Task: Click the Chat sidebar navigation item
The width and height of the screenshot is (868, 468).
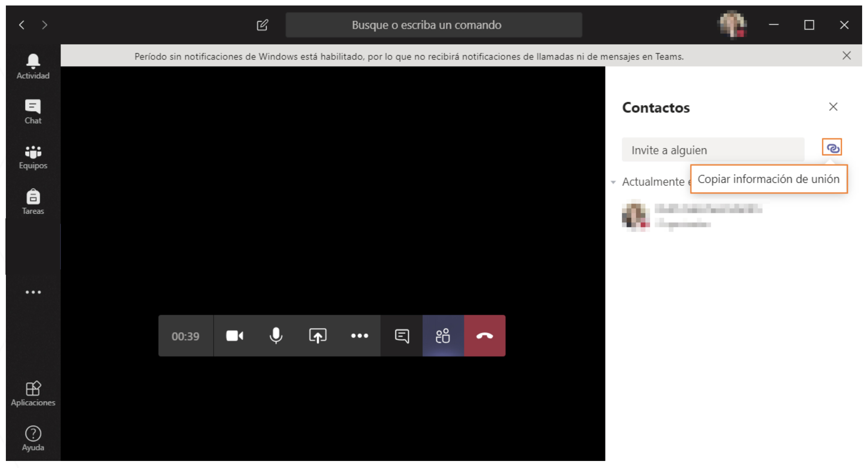Action: (32, 111)
